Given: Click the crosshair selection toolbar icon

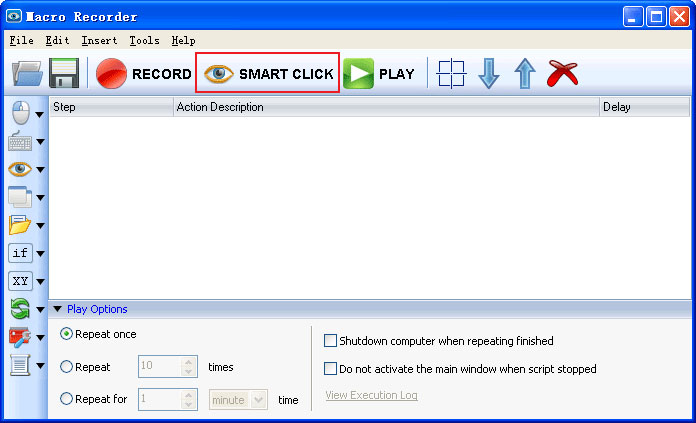Looking at the screenshot, I should (451, 73).
